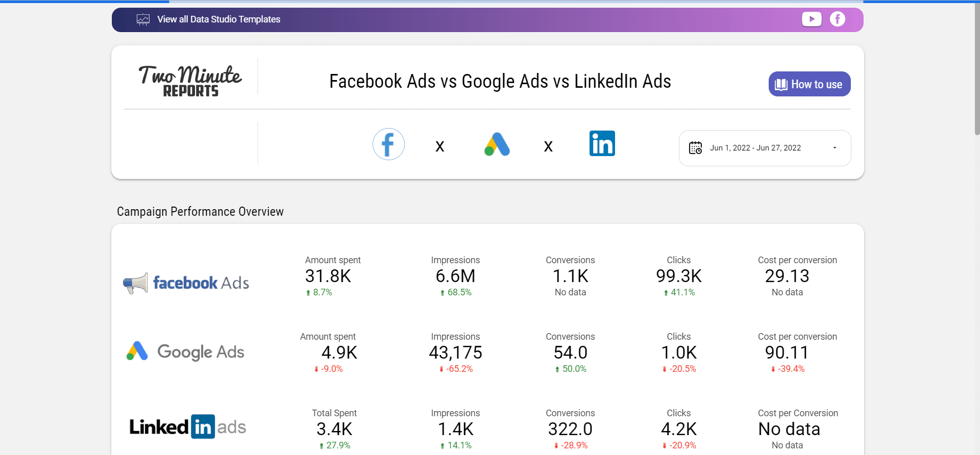This screenshot has width=980, height=455.
Task: Click Facebook clicks change 41.1%
Action: (679, 292)
